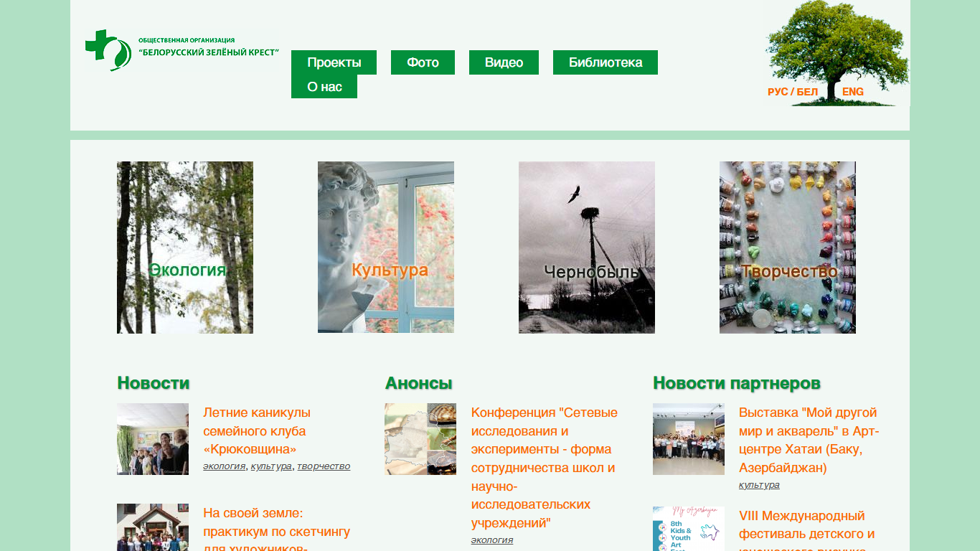
Task: Open the Чернобыль category image
Action: (587, 248)
